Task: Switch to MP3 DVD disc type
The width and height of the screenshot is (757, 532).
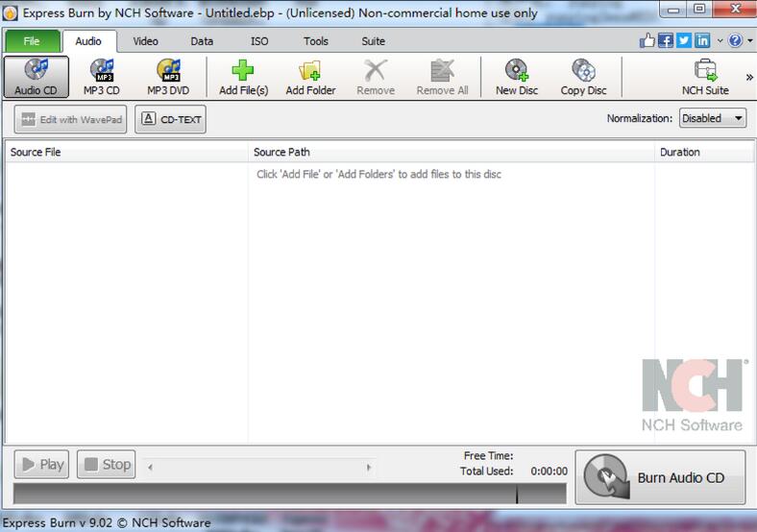Action: coord(168,77)
